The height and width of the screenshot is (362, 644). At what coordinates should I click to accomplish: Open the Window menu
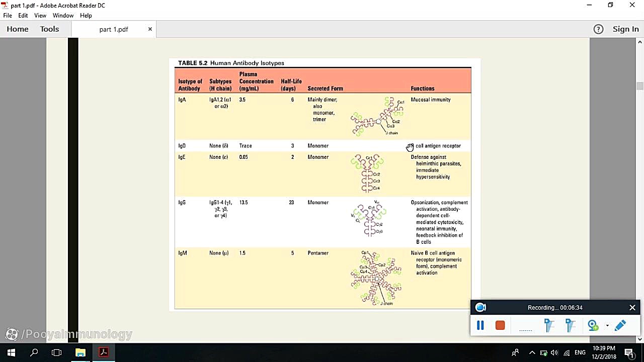[63, 16]
